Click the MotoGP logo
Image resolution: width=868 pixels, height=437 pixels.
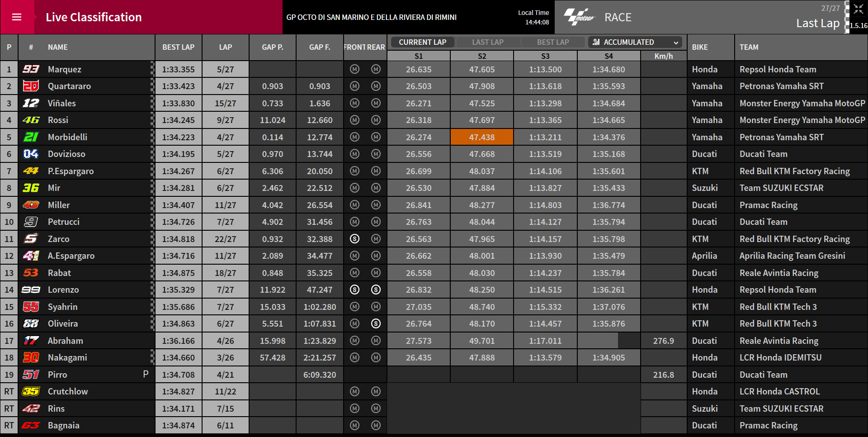[578, 17]
